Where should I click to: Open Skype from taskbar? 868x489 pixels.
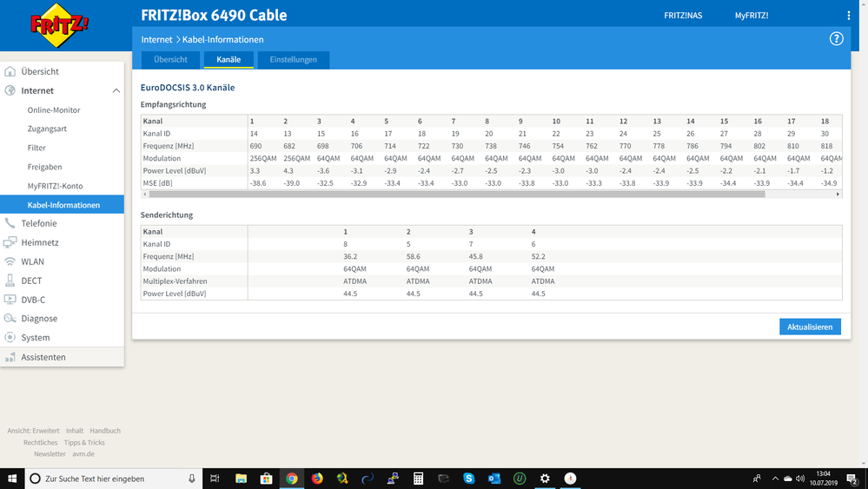[x=469, y=479]
